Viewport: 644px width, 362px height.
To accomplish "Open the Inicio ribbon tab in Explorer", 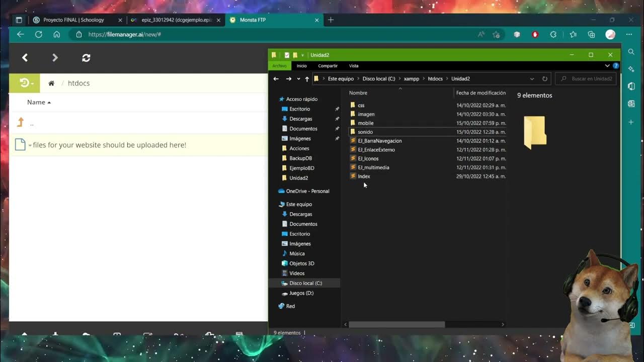I will tap(301, 66).
